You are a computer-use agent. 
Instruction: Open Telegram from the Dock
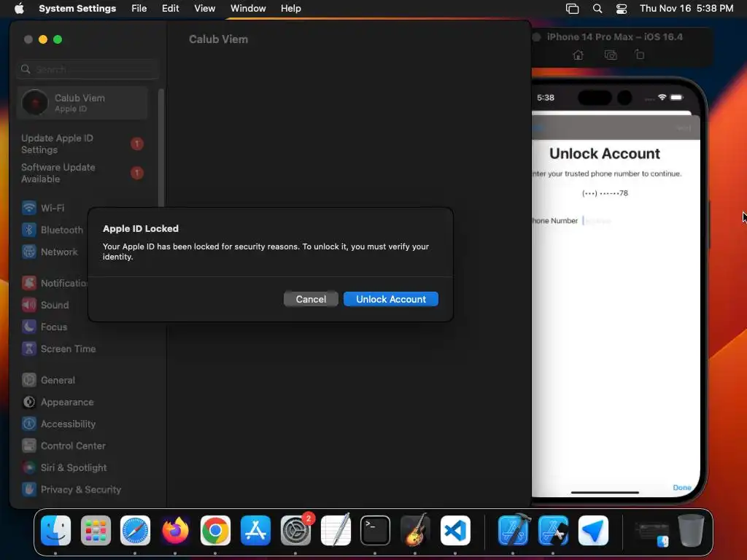point(593,531)
